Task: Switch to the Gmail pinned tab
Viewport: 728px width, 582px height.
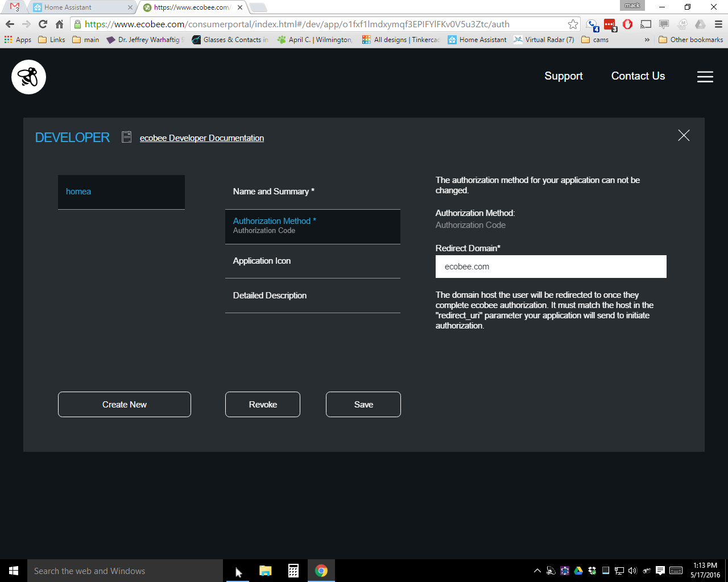Action: tap(15, 7)
